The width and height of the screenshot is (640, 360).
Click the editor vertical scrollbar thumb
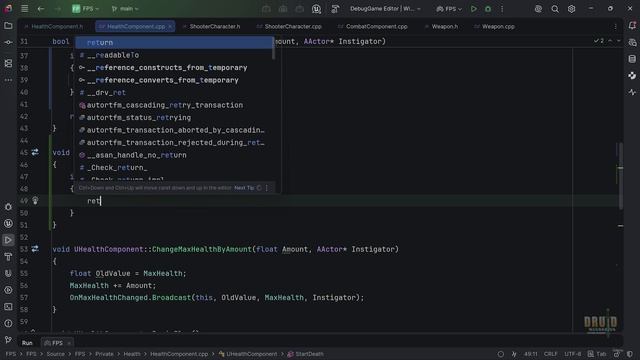(x=620, y=176)
